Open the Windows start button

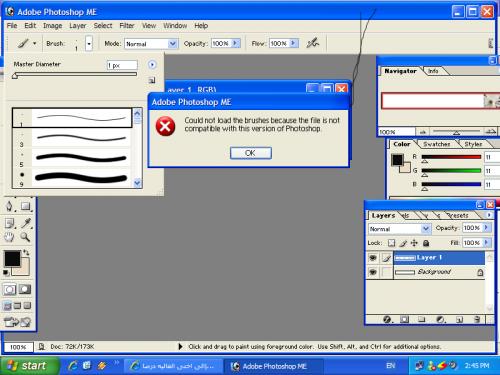[29, 366]
